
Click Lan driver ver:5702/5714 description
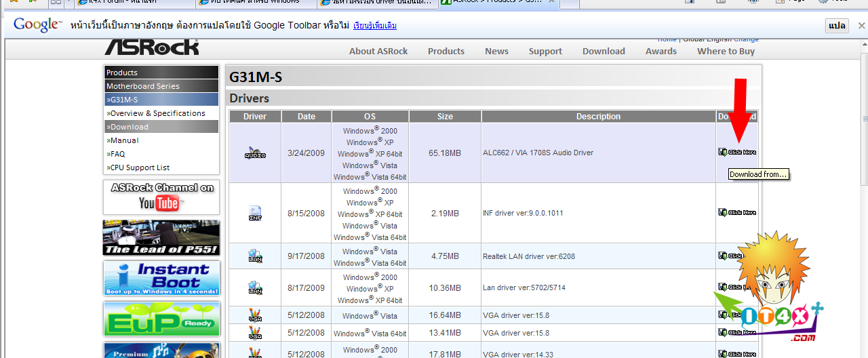pos(524,288)
